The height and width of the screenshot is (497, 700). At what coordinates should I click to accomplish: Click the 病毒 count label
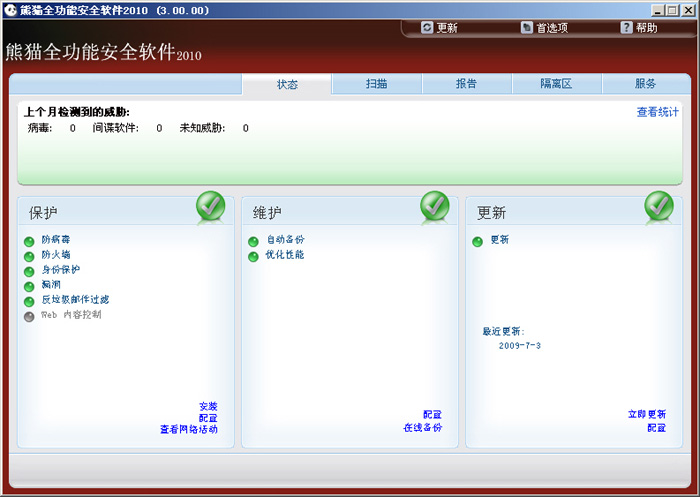(x=40, y=129)
